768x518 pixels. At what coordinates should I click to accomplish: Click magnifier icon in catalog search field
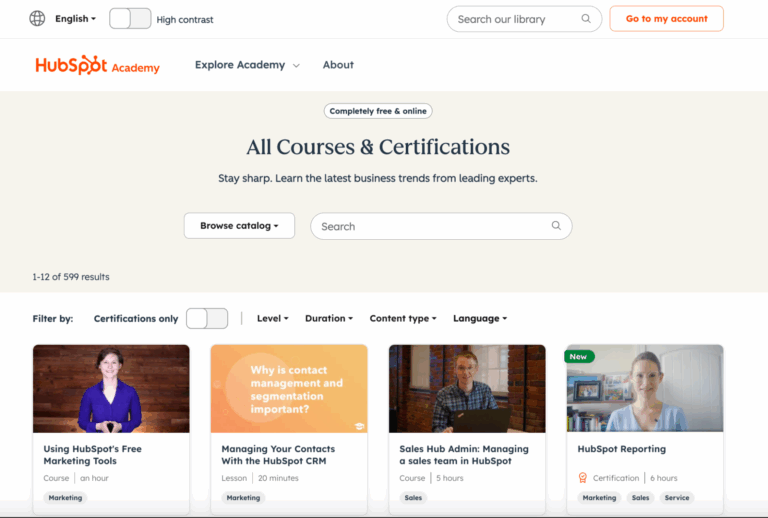pos(556,226)
